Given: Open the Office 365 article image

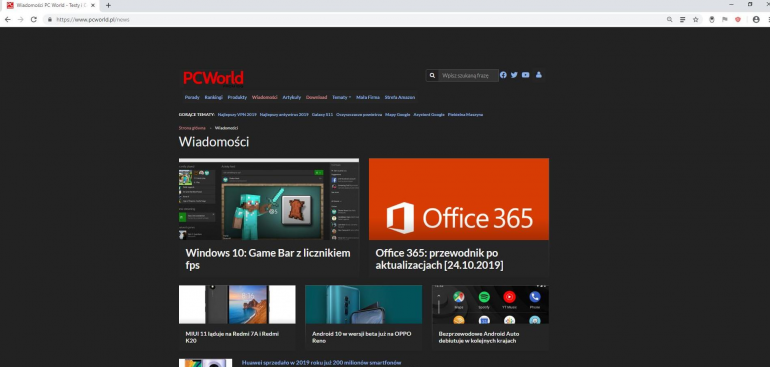Looking at the screenshot, I should pos(459,199).
